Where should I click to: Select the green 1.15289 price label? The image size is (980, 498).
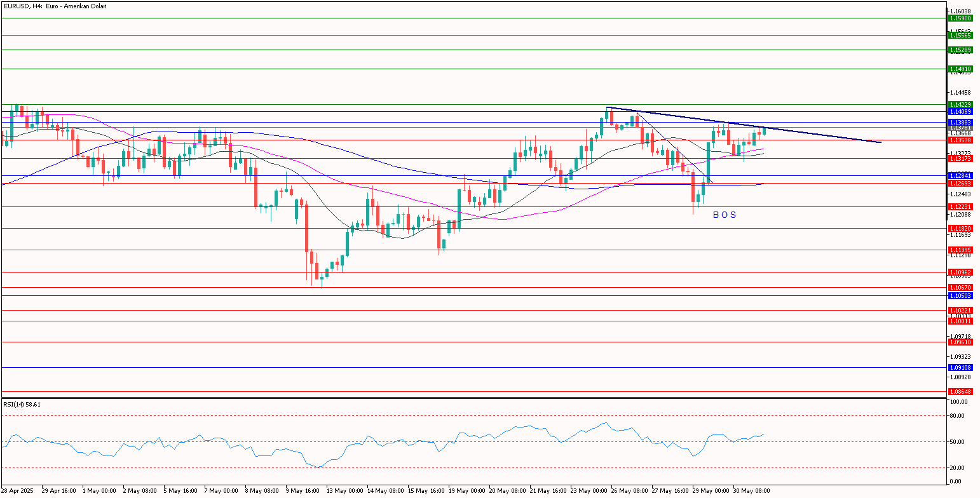tap(960, 50)
